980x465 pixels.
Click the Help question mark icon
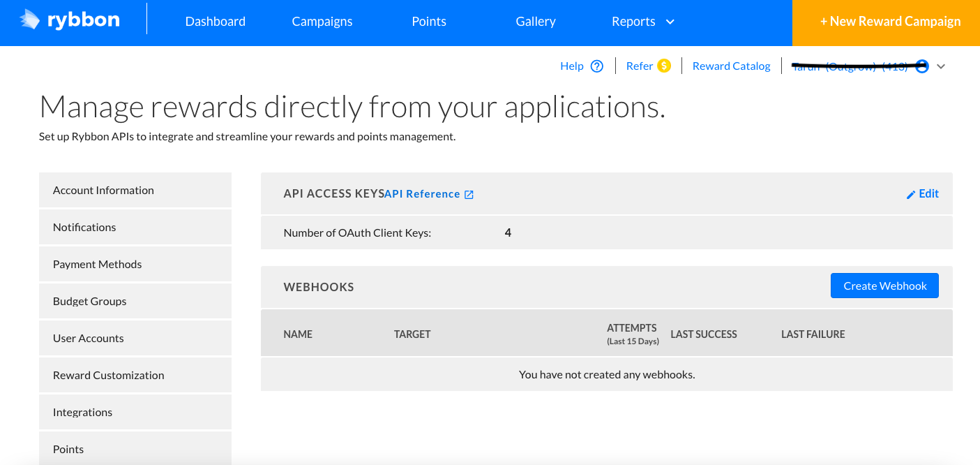click(x=596, y=66)
